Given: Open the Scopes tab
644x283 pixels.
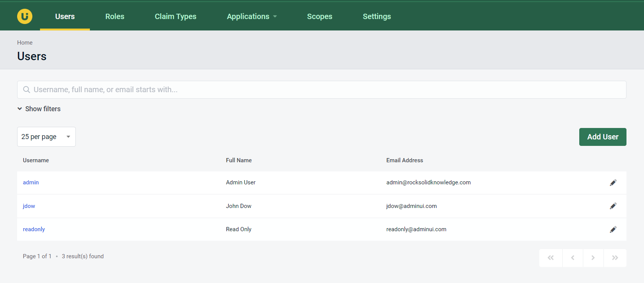Looking at the screenshot, I should tap(320, 16).
